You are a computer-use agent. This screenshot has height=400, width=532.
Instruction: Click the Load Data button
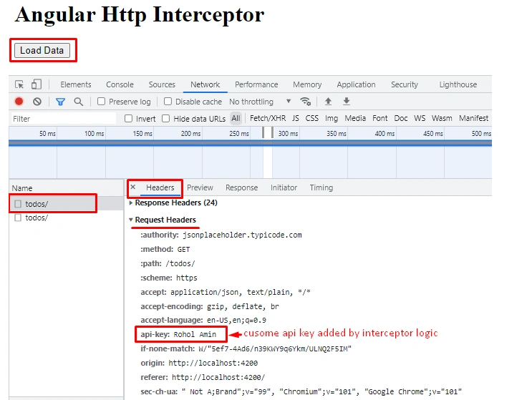coord(42,50)
